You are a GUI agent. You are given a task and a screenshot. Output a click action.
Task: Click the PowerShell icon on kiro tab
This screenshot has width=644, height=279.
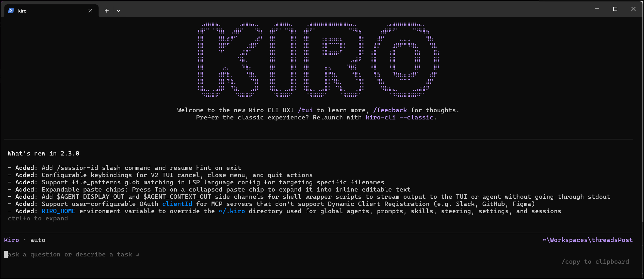click(x=11, y=11)
